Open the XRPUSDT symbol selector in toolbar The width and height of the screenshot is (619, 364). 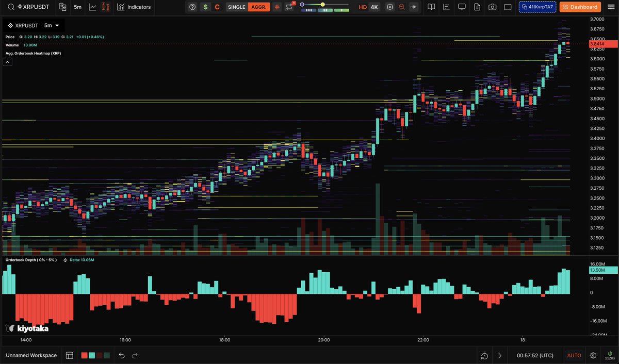34,7
